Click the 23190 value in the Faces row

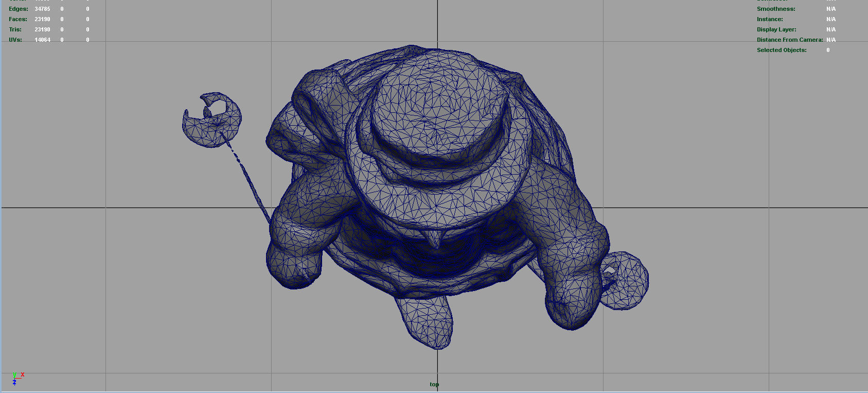click(x=42, y=19)
